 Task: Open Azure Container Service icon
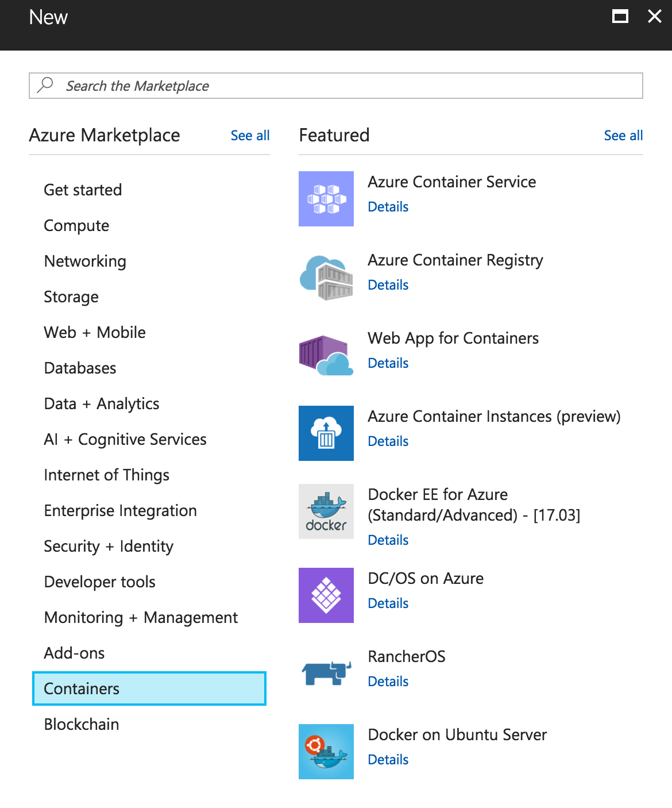326,199
